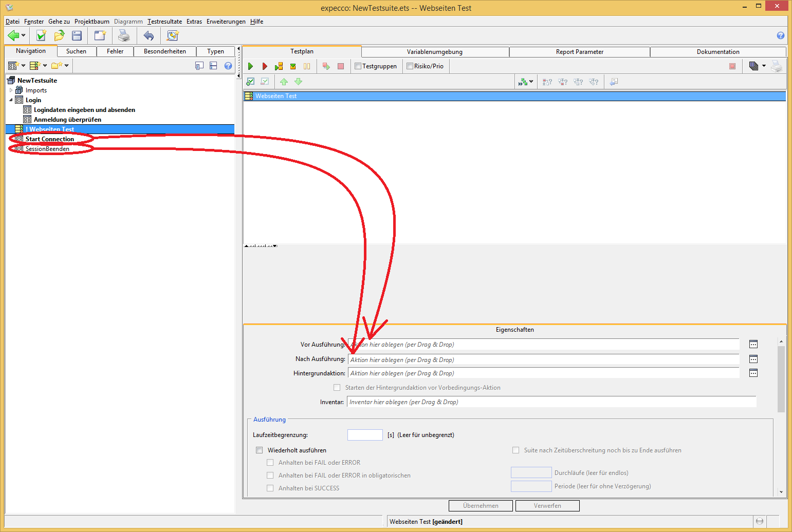Click the red debug run arrow
Screen dimensions: 792x532
[x=265, y=66]
